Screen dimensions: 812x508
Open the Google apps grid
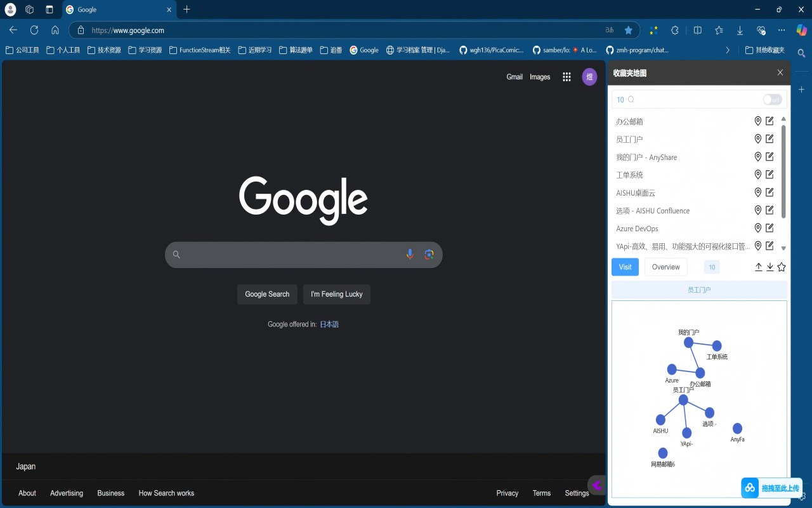pos(566,77)
